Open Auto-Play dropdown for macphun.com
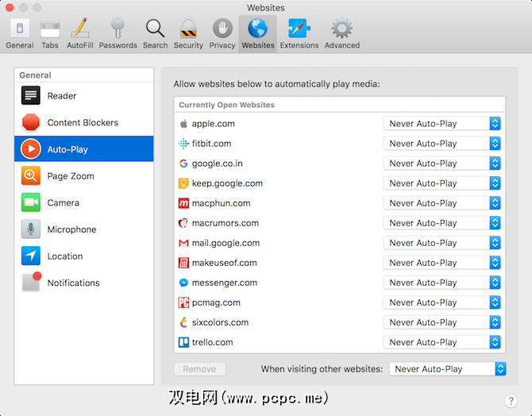The image size is (532, 416). pos(442,203)
